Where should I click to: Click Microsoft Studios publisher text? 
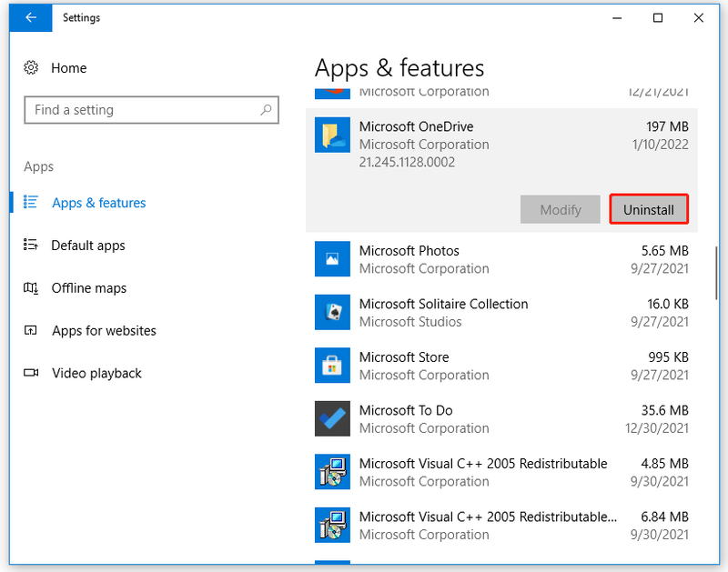410,322
